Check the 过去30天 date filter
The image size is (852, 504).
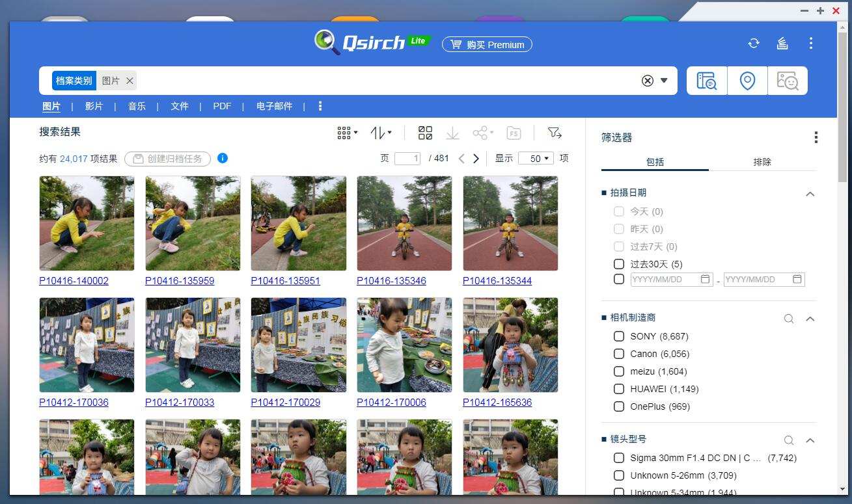[x=618, y=264]
